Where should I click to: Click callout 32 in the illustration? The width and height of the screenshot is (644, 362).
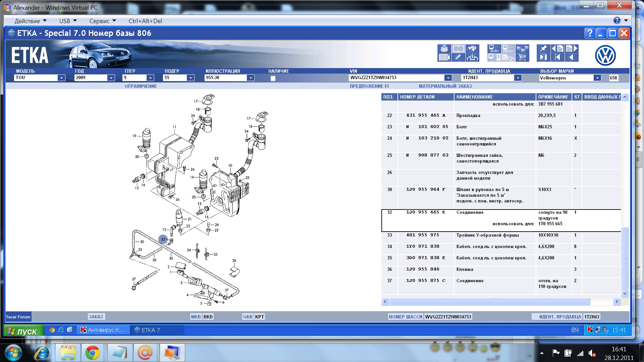163,239
